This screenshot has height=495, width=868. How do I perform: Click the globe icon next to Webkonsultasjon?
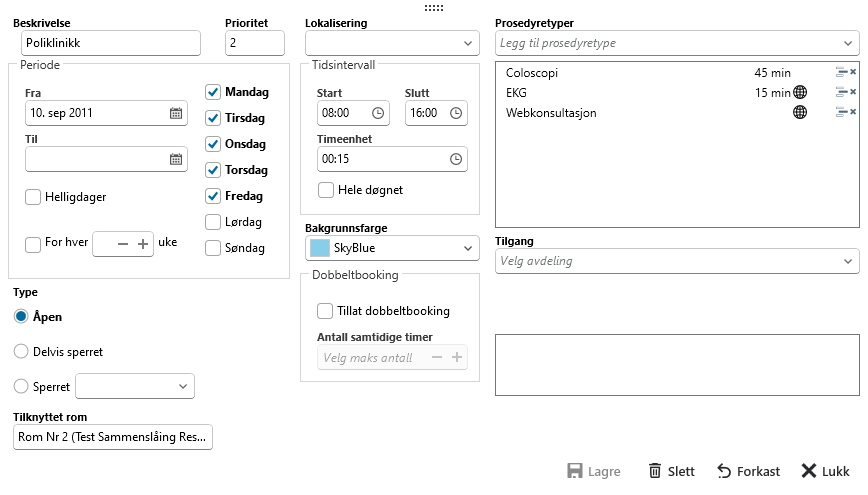(x=800, y=113)
